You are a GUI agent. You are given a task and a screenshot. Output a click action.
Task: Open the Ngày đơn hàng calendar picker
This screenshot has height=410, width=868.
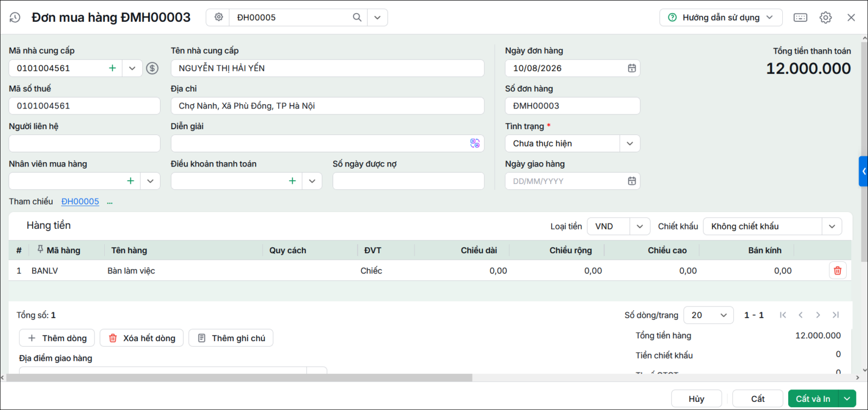tap(631, 68)
